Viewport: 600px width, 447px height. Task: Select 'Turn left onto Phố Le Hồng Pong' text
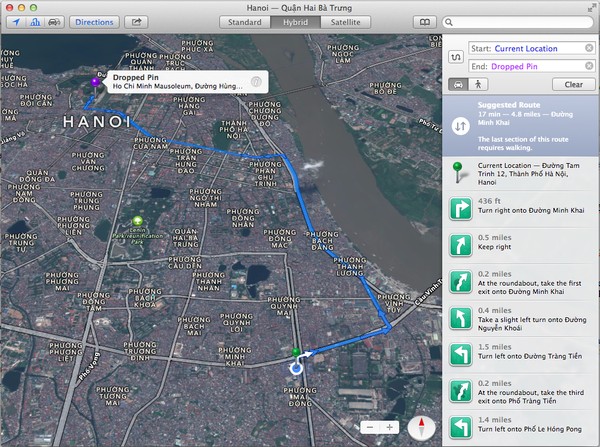pyautogui.click(x=530, y=429)
